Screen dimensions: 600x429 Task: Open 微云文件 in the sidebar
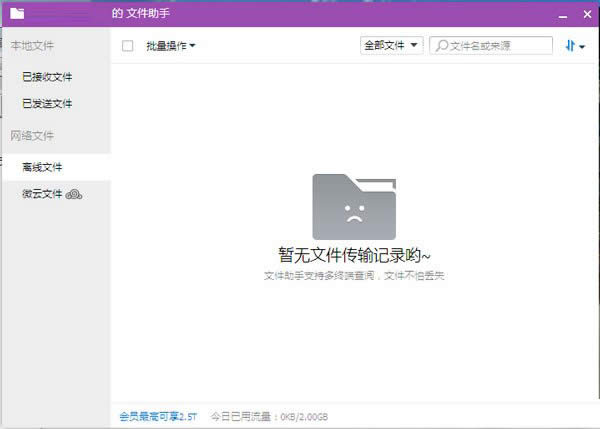tap(42, 194)
